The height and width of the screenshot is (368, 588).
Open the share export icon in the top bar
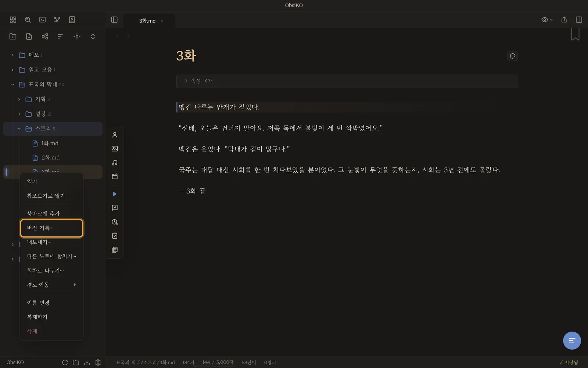coord(564,20)
